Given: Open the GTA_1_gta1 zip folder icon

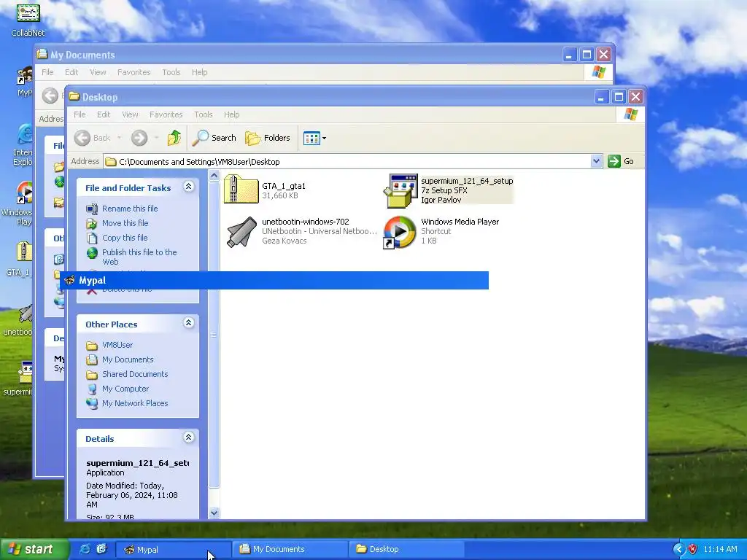Looking at the screenshot, I should pos(241,190).
